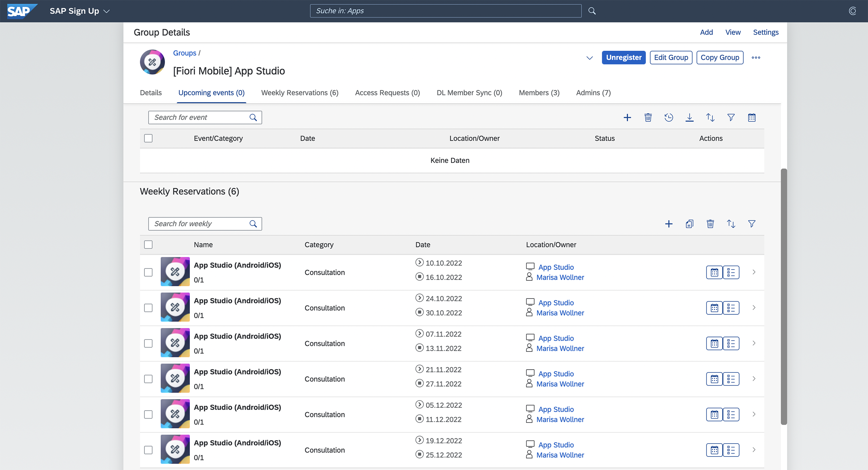This screenshot has width=868, height=470.
Task: Open details arrow for 07.11.2022 row
Action: click(754, 344)
